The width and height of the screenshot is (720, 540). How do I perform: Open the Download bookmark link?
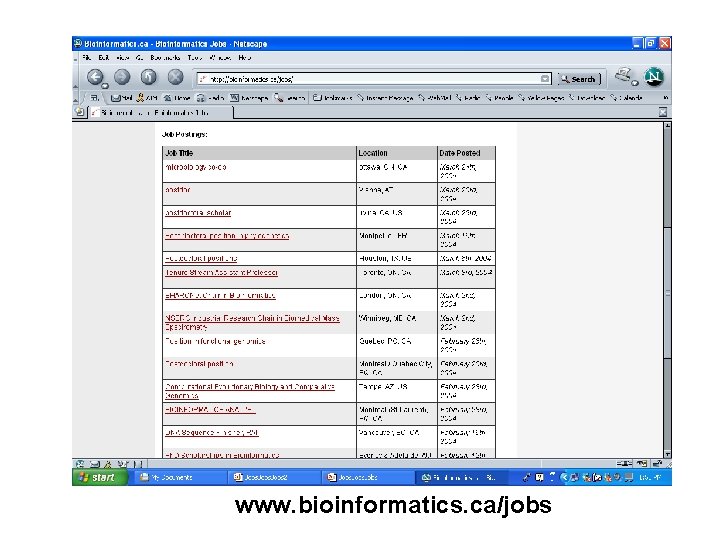point(586,98)
